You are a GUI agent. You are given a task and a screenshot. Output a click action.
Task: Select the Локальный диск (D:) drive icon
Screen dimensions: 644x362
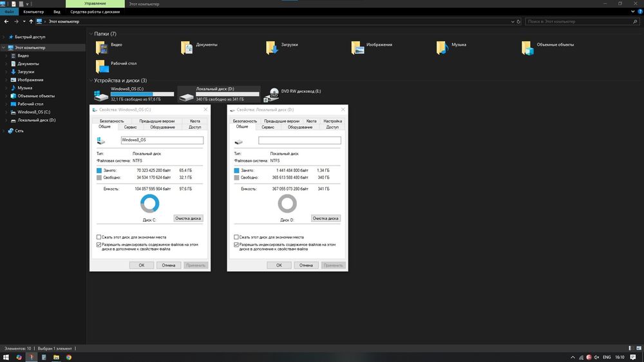(x=187, y=97)
